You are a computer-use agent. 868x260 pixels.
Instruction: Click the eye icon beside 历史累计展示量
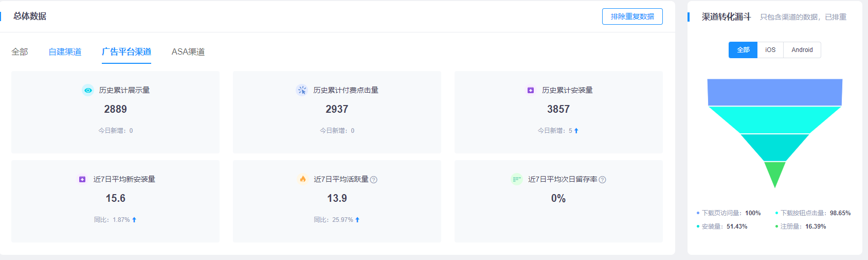click(88, 90)
